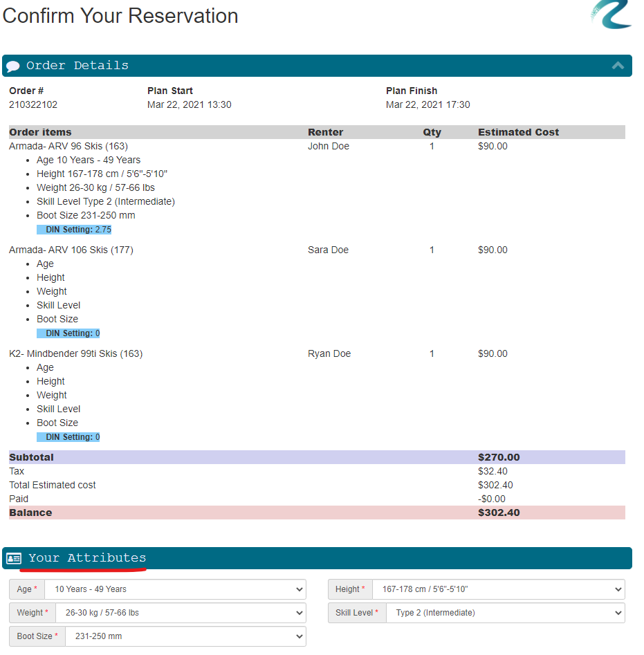Screen dimensions: 644x655
Task: Click Boot Size 231-250 mm bullet
Action: click(x=86, y=215)
